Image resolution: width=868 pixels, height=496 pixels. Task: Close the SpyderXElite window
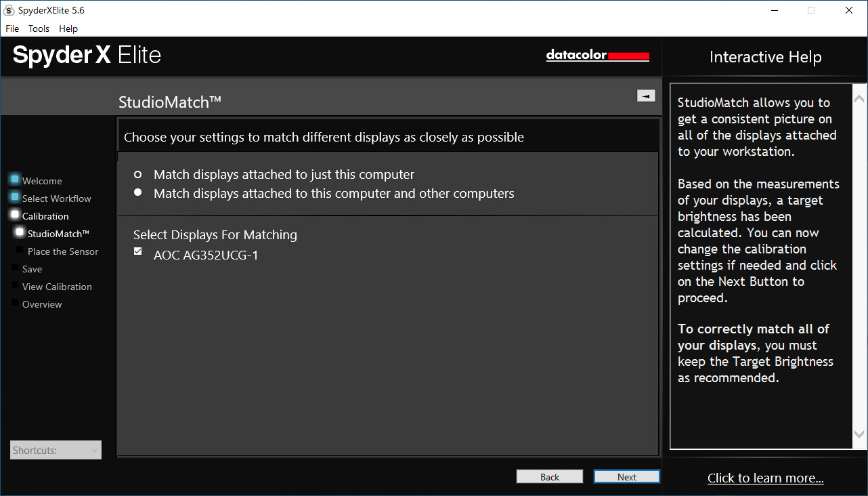pos(849,10)
